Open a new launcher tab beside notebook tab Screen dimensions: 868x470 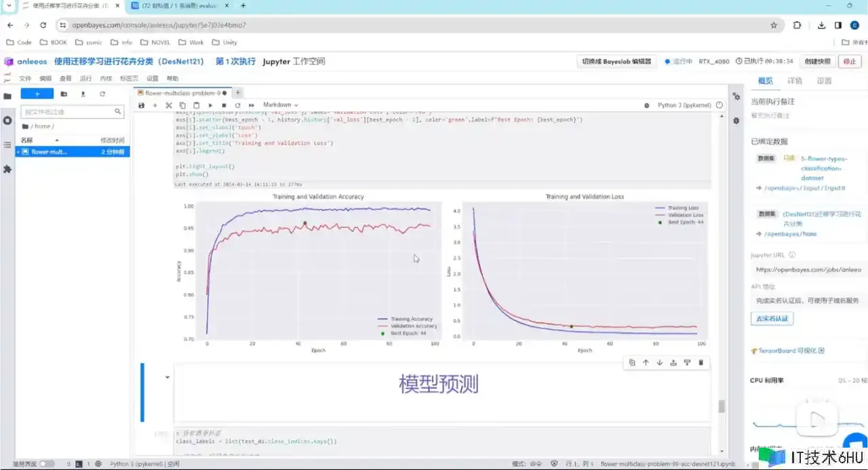238,93
